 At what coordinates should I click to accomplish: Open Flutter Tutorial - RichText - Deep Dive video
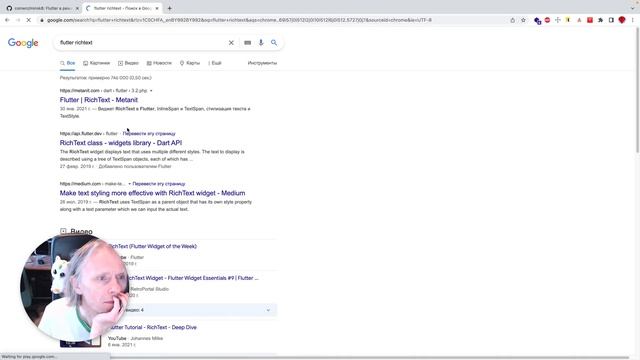[153, 327]
